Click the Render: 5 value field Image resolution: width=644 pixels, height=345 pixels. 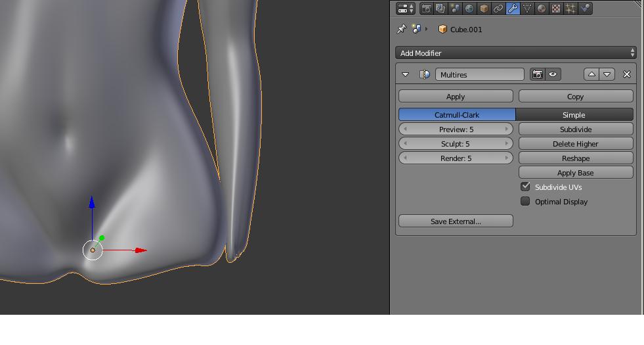click(456, 158)
